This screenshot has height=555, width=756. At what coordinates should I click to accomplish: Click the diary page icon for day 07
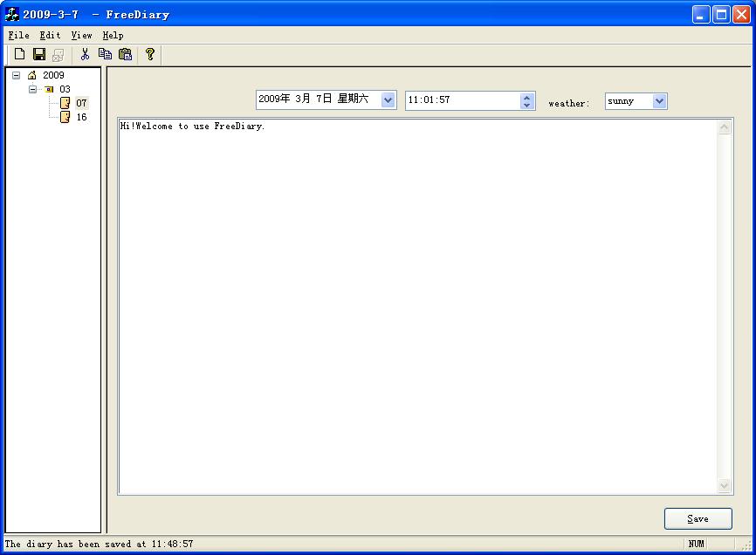coord(65,103)
